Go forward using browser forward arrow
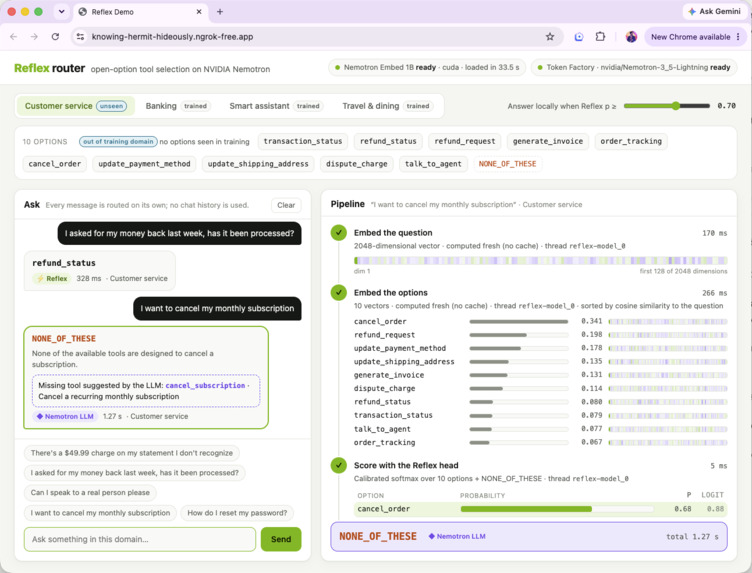 click(34, 36)
